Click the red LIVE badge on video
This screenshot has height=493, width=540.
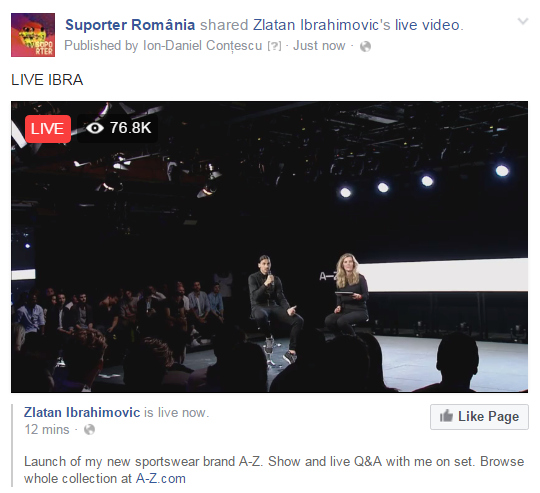pyautogui.click(x=48, y=129)
